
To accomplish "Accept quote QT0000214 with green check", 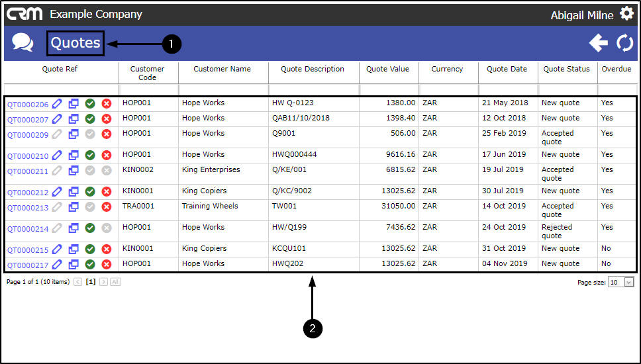I will pyautogui.click(x=90, y=228).
